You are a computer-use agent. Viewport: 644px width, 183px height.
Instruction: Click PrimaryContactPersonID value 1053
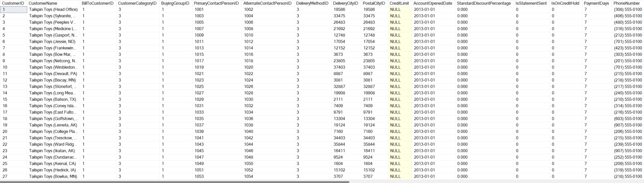coord(217,176)
